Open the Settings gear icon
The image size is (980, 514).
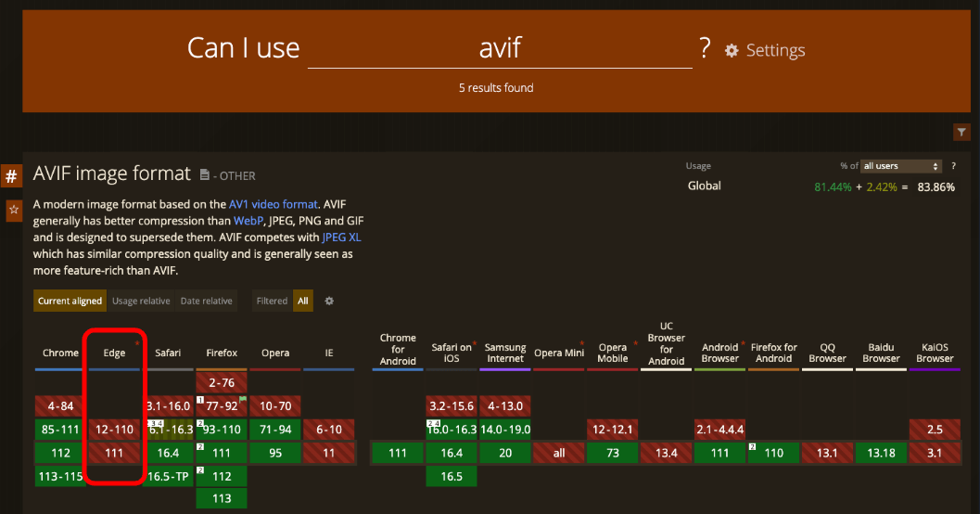(732, 51)
